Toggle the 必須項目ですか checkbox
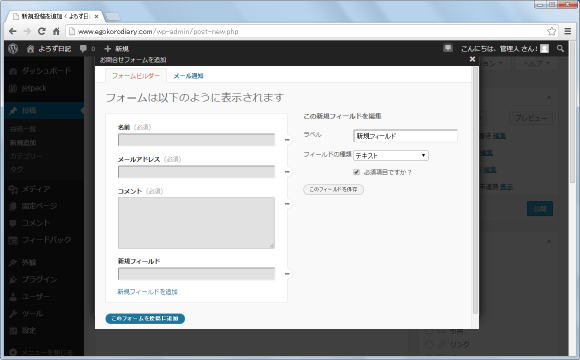Viewport: 580px width, 360px height. point(357,172)
